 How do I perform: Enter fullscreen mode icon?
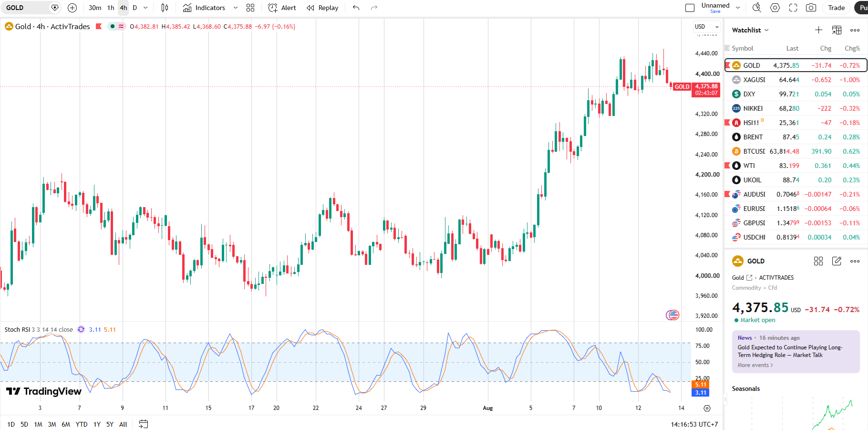[793, 8]
